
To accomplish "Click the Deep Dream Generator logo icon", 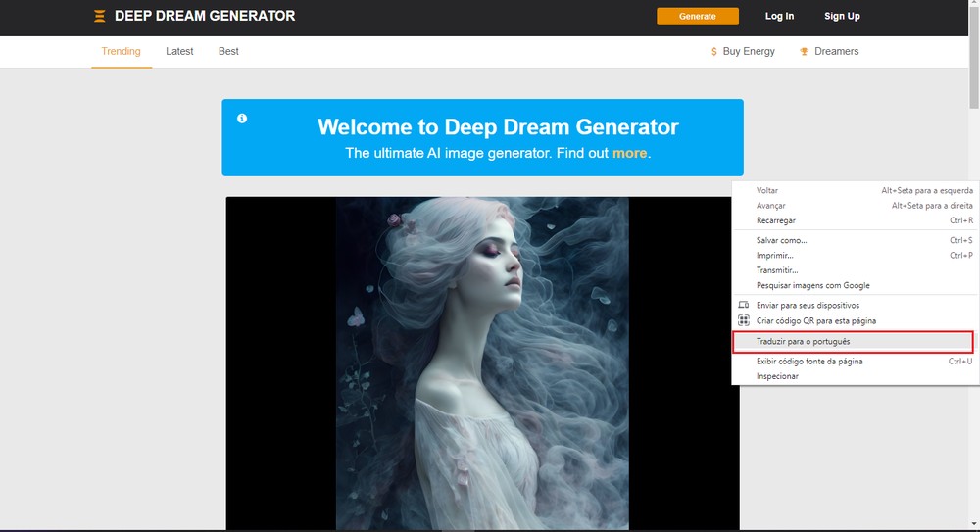I will [99, 17].
